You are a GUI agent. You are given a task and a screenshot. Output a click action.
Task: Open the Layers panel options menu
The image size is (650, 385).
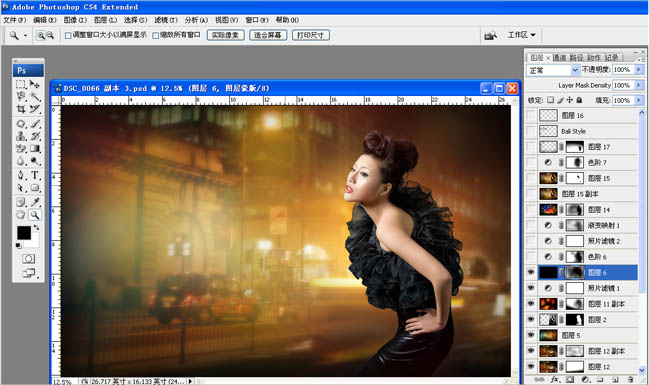coord(640,59)
